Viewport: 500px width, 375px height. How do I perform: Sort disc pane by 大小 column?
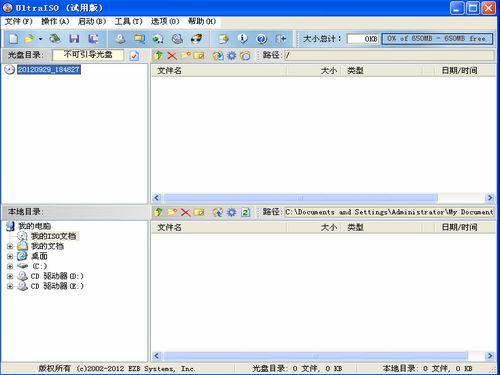pyautogui.click(x=314, y=71)
